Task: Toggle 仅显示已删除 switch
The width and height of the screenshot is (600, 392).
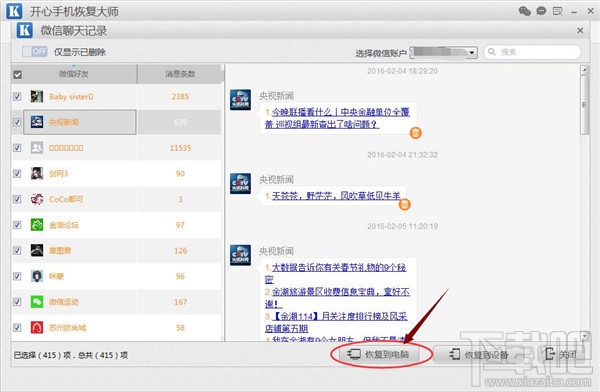Action: (x=34, y=52)
